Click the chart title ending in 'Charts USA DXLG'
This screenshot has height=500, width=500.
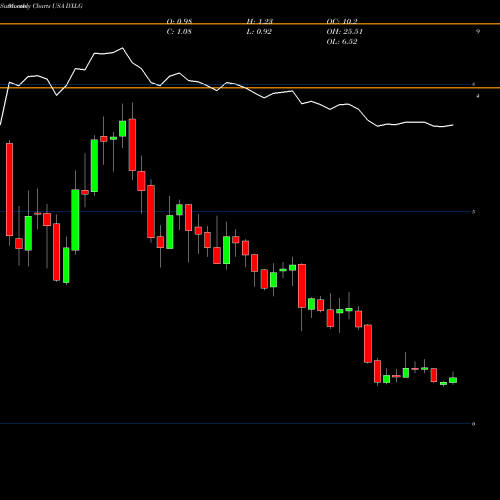[41, 6]
